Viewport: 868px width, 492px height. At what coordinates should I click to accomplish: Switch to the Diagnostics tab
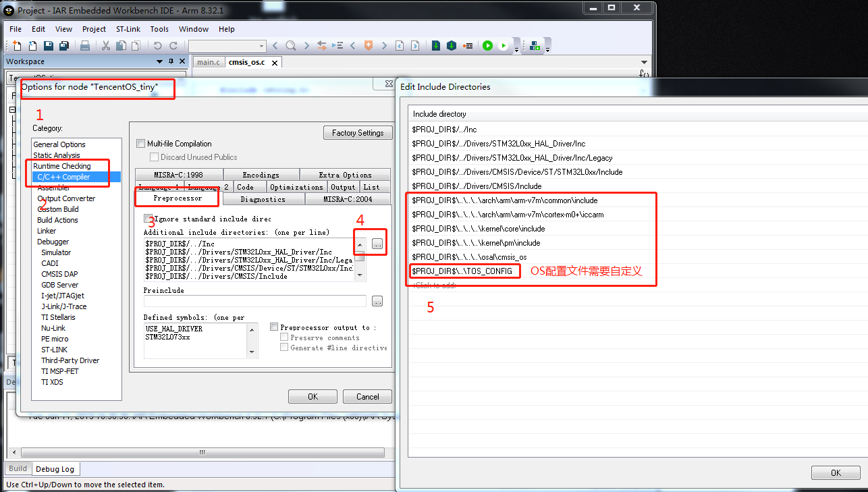click(x=263, y=199)
